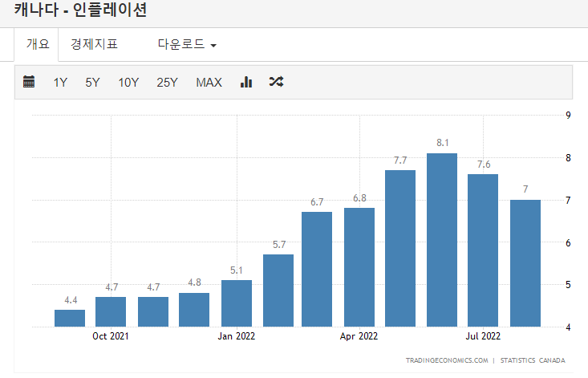Image resolution: width=588 pixels, height=378 pixels.
Task: Click the bar labeled 6.8
Action: tap(359, 267)
